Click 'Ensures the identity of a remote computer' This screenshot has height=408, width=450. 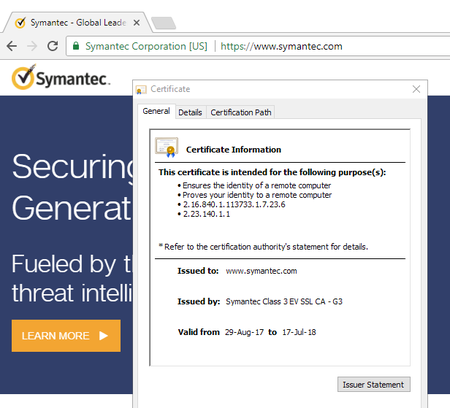[257, 185]
